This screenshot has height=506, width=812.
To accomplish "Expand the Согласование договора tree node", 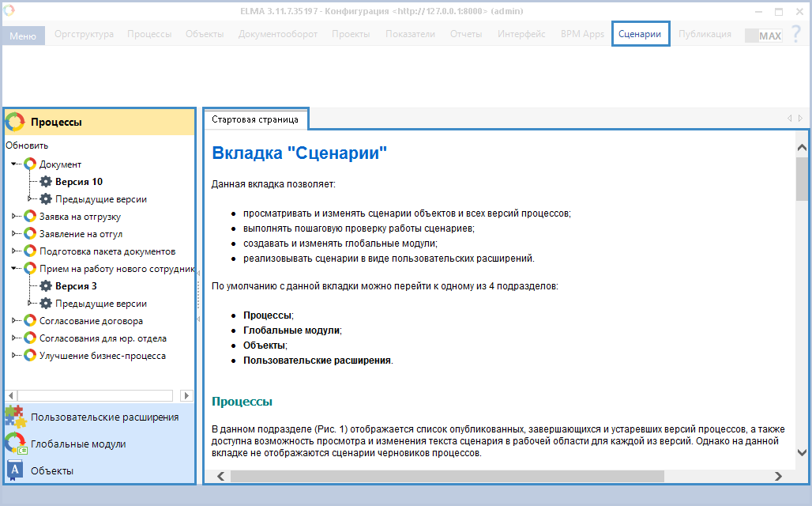I will pyautogui.click(x=15, y=321).
